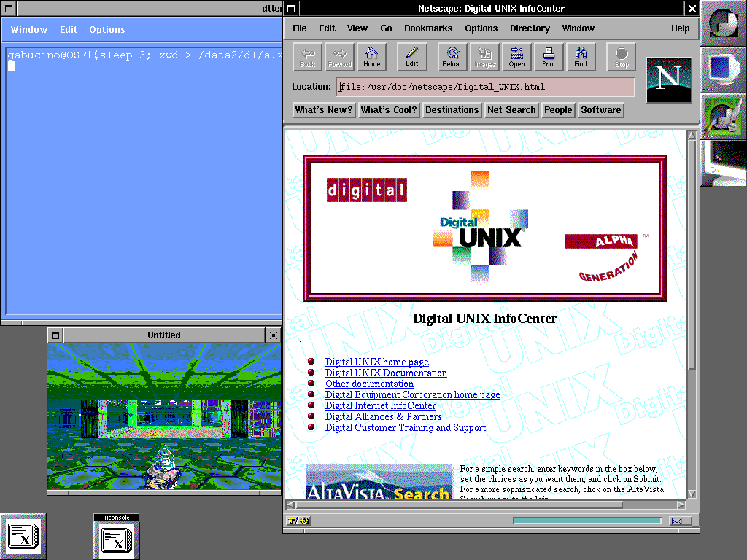Go to the Home page in Netscape
Image resolution: width=747 pixels, height=560 pixels.
[371, 57]
